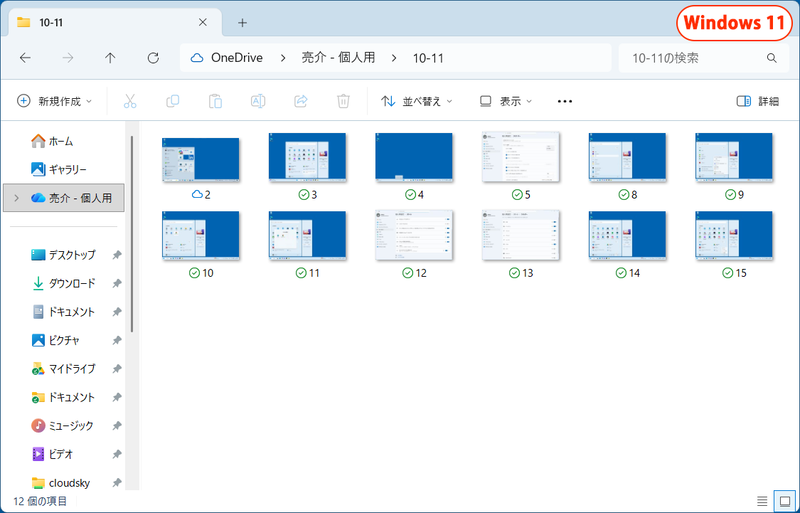
Task: Click 亮介 - 個人用 breadcrumb
Action: click(338, 58)
